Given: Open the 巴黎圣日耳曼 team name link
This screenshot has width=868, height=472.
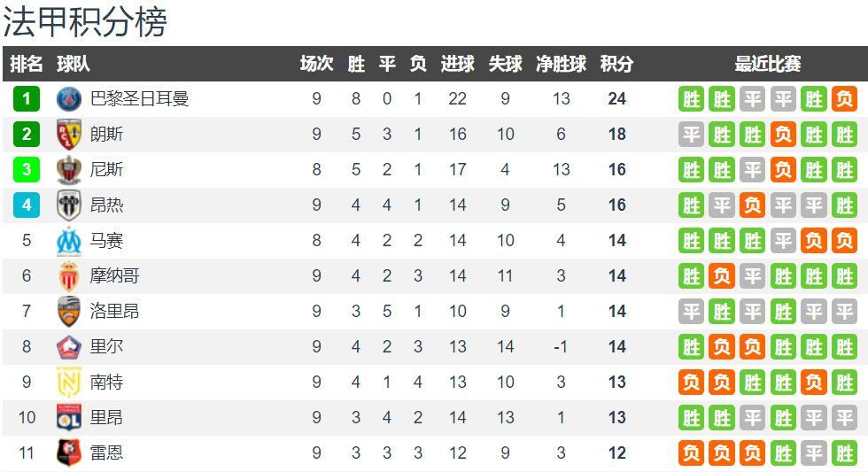Looking at the screenshot, I should 139,99.
